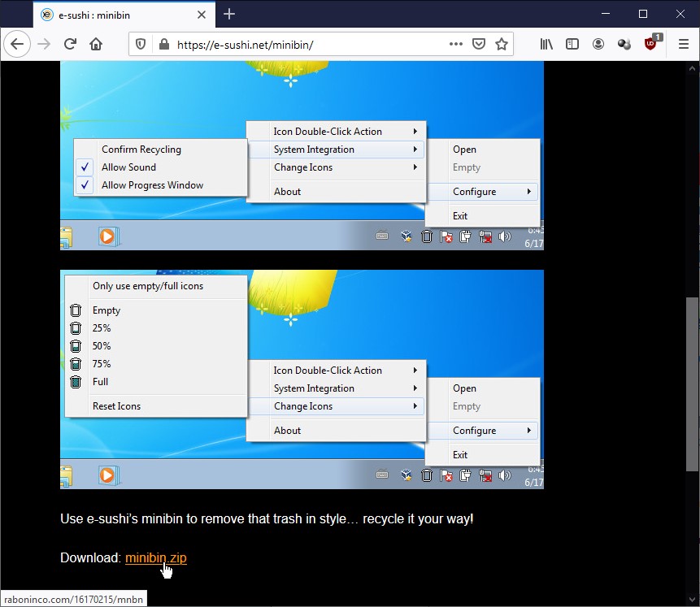Click the second screenshot with the 25% icon menu
The height and width of the screenshot is (607, 700).
click(302, 379)
